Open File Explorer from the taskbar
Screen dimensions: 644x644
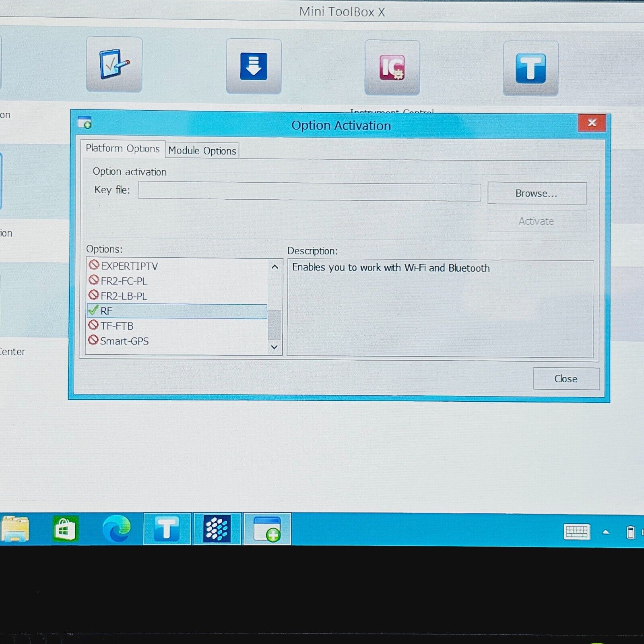coord(15,529)
